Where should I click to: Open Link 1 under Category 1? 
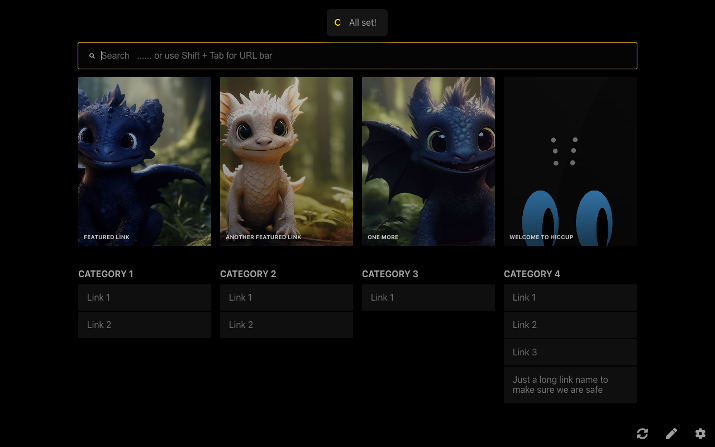coord(145,297)
